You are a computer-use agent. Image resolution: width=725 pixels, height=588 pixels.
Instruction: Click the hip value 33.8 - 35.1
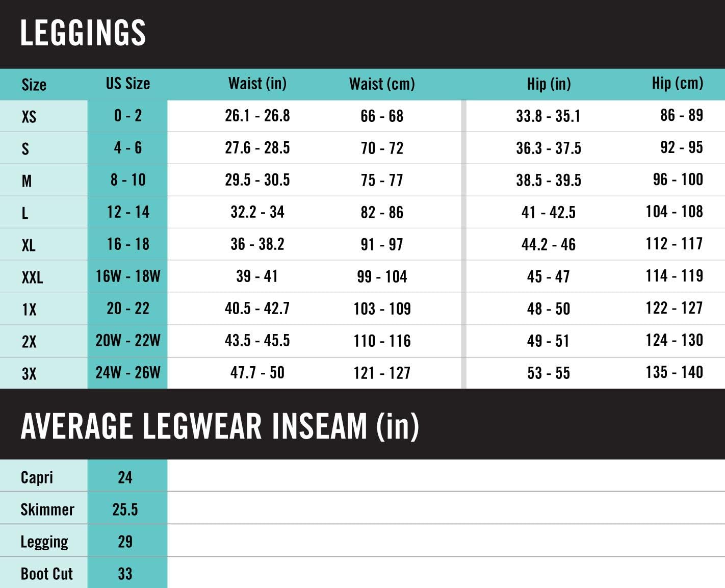(x=548, y=116)
